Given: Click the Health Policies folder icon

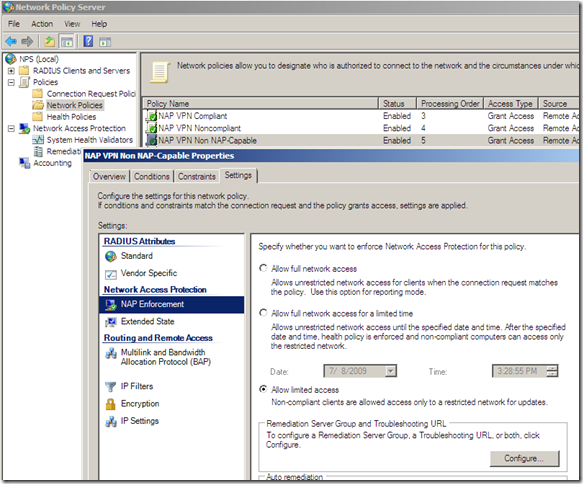Looking at the screenshot, I should pos(38,117).
